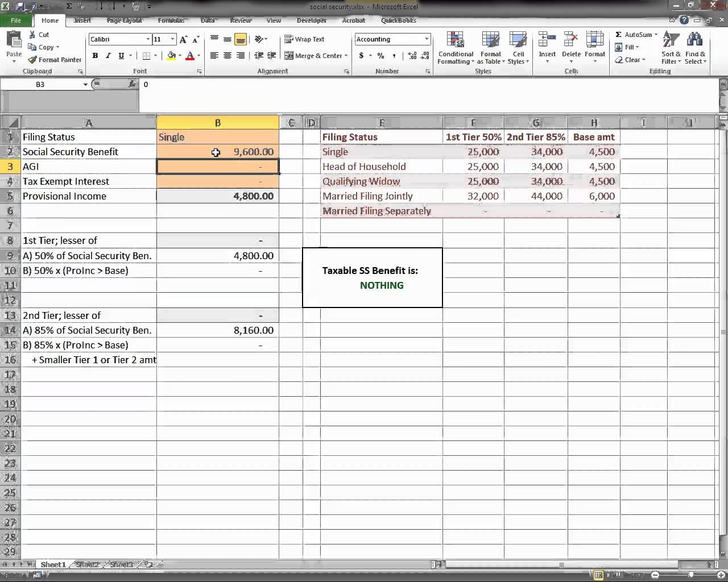Screen dimensions: 728x582
Task: Expand the font name dropdown
Action: [x=148, y=39]
